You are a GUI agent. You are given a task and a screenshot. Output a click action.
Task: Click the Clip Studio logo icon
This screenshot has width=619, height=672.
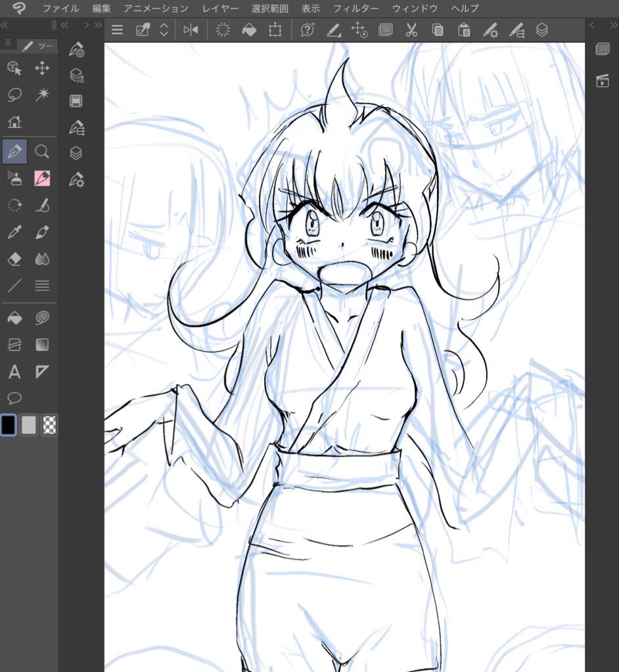pyautogui.click(x=18, y=8)
